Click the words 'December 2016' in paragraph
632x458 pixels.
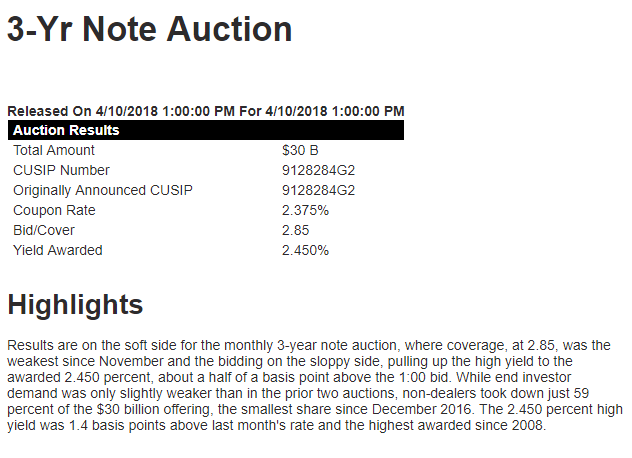422,409
